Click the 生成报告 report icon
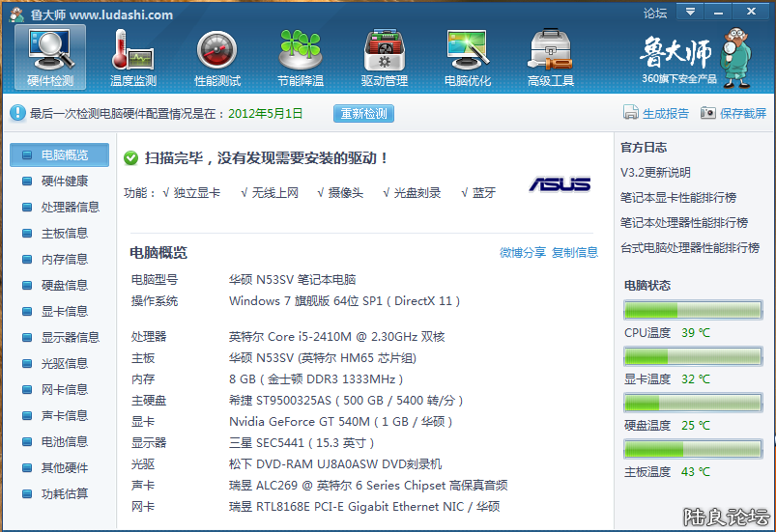776x532 pixels. (x=630, y=113)
